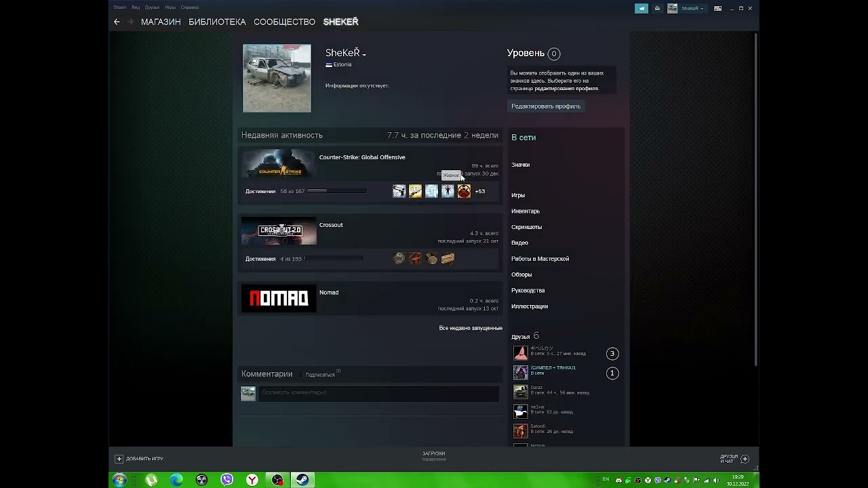The width and height of the screenshot is (868, 488).
Task: Click the second Crossout achievement icon
Action: 415,258
